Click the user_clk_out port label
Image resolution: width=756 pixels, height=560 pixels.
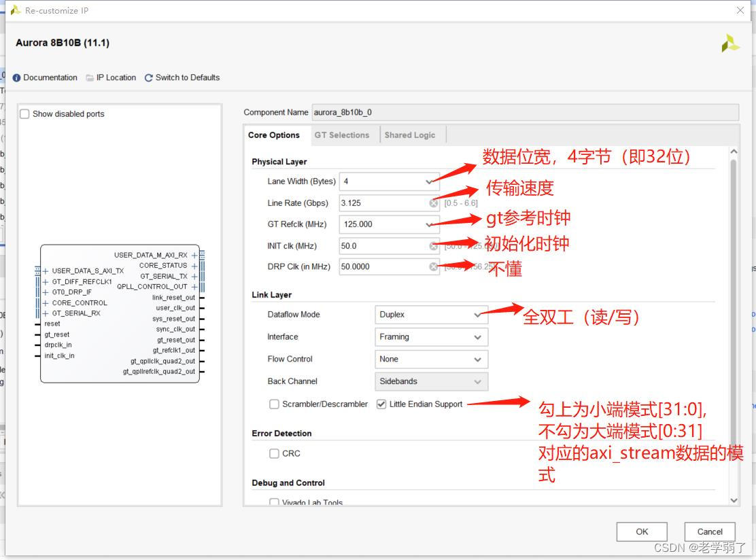tap(175, 308)
